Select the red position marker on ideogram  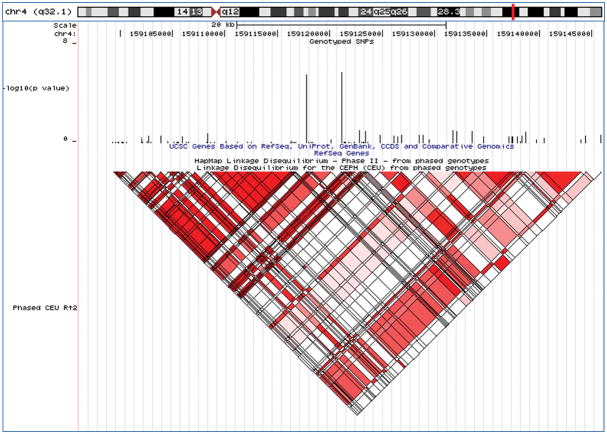click(513, 12)
